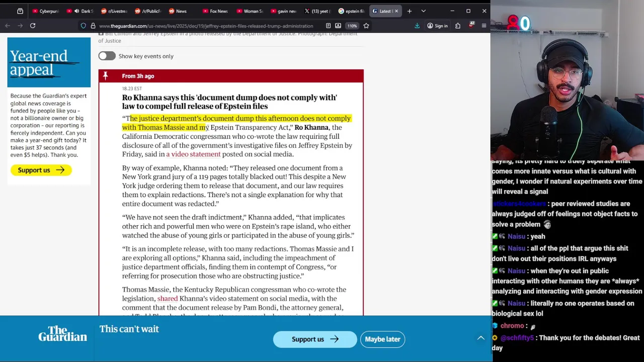Toggle reader view icon
The image size is (644, 362).
pos(328,26)
